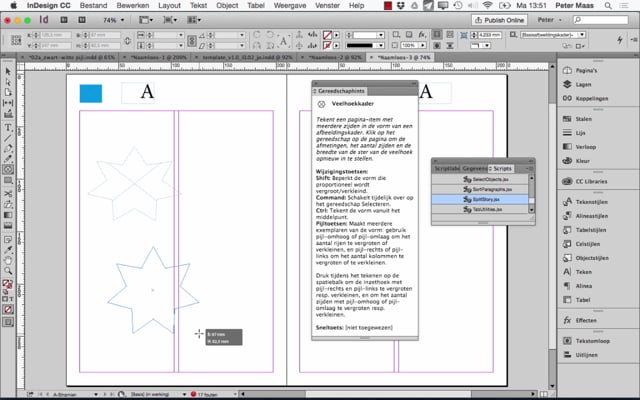Image resolution: width=640 pixels, height=400 pixels.
Task: Click the stroke swatch in control bar
Action: [x=327, y=45]
